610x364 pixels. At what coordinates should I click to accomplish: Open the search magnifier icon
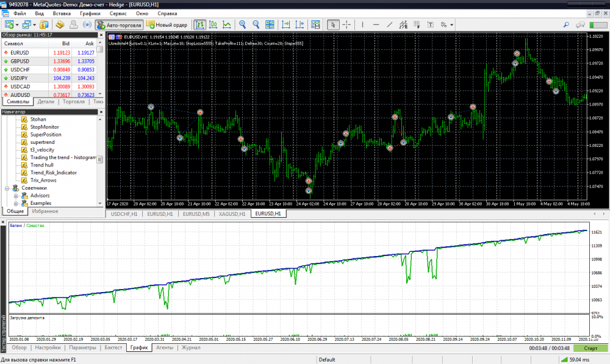[566, 25]
